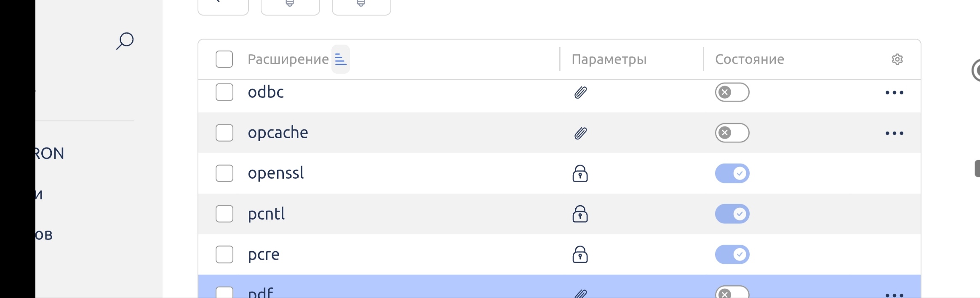Open table column settings gear
The width and height of the screenshot is (980, 298).
tap(897, 59)
